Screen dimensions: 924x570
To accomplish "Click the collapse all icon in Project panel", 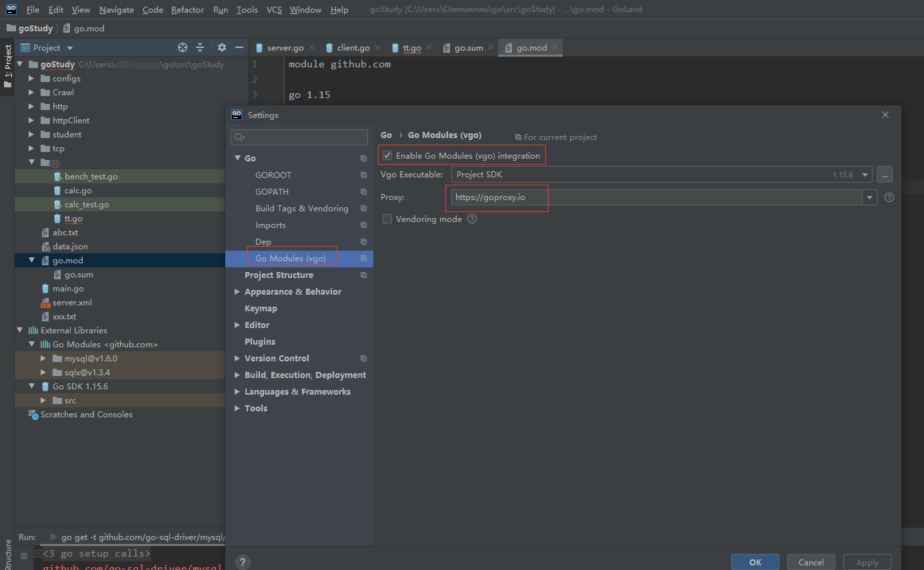I will [x=200, y=47].
